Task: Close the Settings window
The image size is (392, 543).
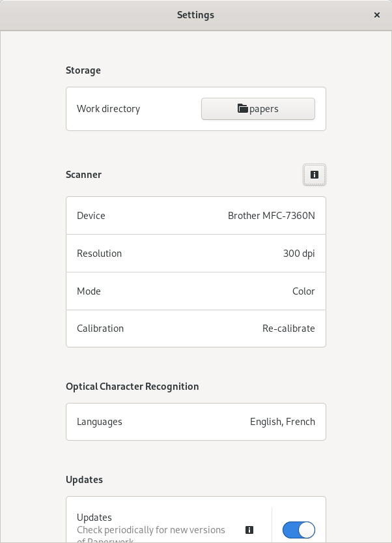Action: click(377, 15)
